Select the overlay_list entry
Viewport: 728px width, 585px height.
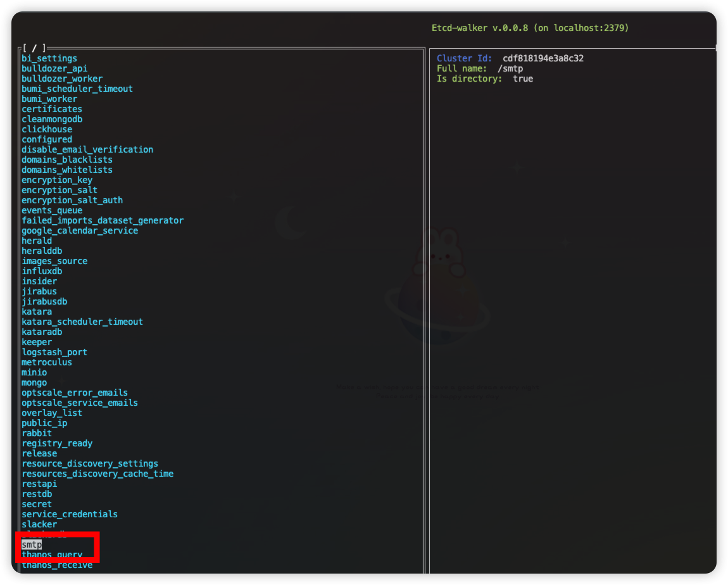pos(51,413)
